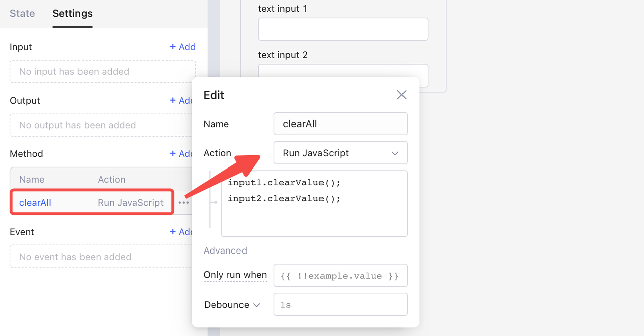The height and width of the screenshot is (336, 644).
Task: Add a new Input
Action: [x=182, y=47]
